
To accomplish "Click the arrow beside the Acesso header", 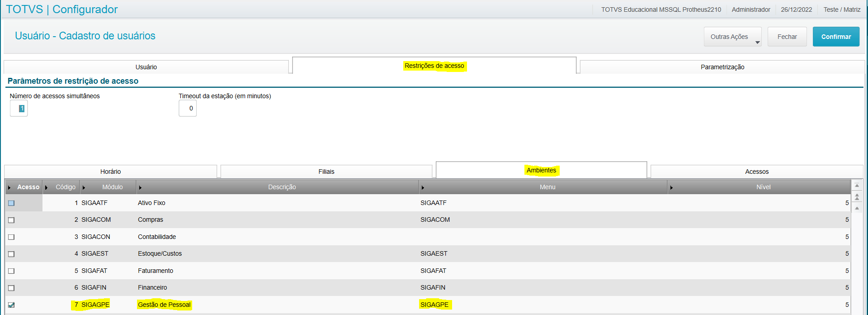I will tap(9, 187).
